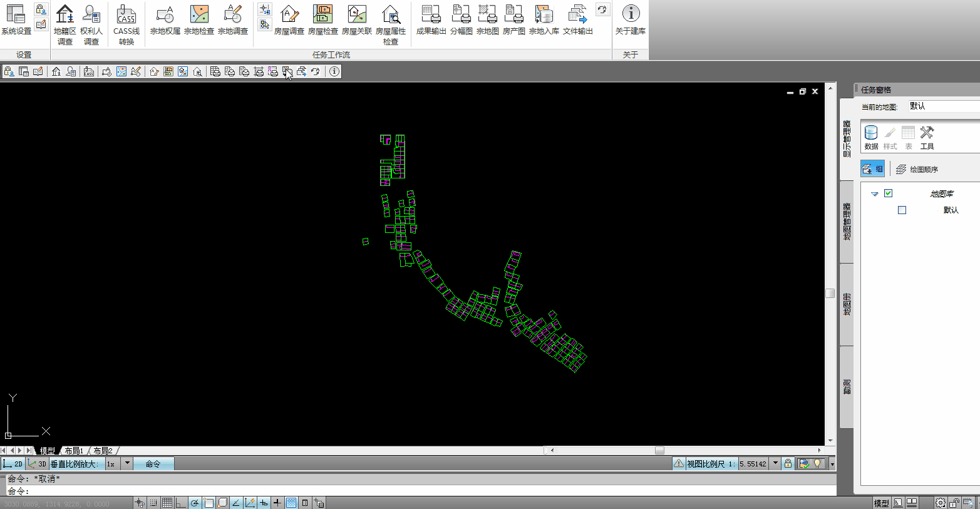Viewport: 980px width, 509px height.
Task: Click the 数据 database icon in task pane
Action: (871, 138)
